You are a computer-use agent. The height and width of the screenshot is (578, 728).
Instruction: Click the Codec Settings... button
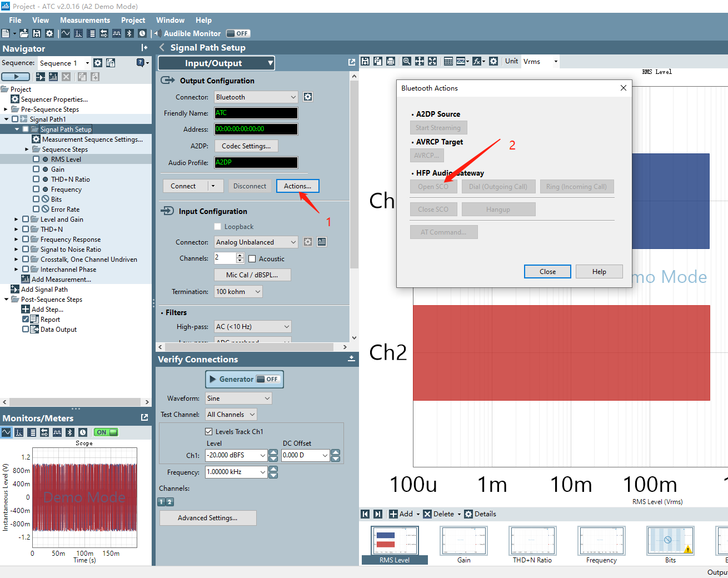tap(246, 146)
